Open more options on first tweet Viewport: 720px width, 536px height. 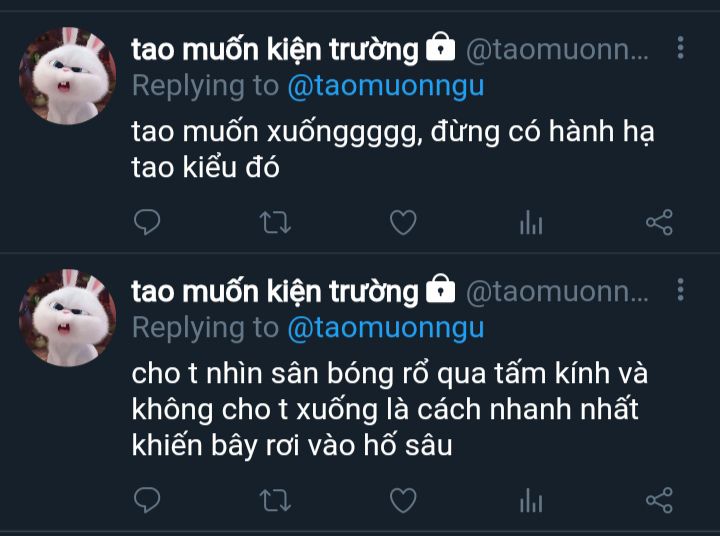pyautogui.click(x=681, y=47)
